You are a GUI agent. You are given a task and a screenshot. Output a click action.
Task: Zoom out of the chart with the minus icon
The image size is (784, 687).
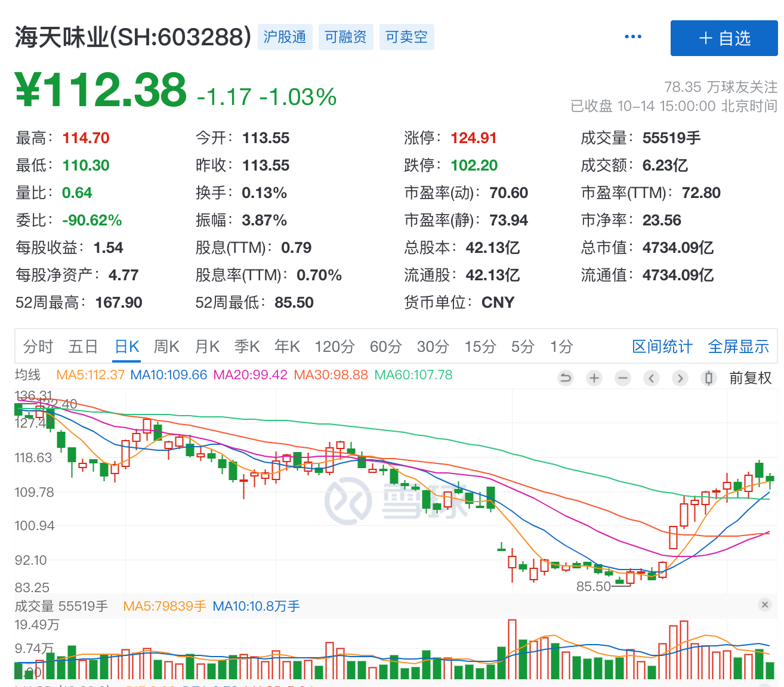[622, 377]
